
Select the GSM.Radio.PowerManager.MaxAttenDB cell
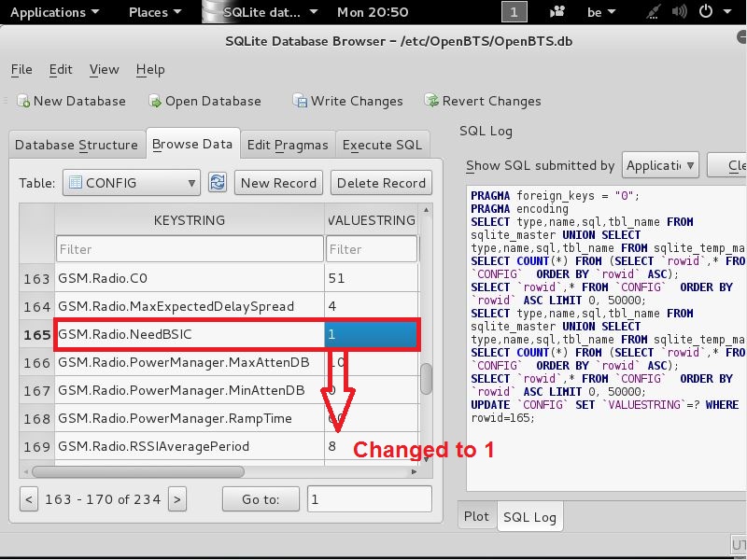[190, 362]
